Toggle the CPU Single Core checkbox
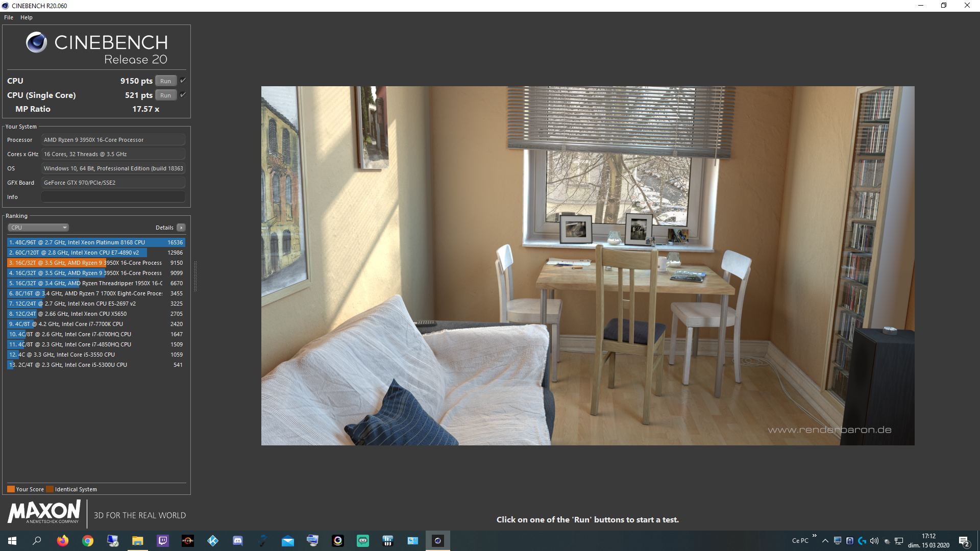This screenshot has height=551, width=980. [x=183, y=95]
